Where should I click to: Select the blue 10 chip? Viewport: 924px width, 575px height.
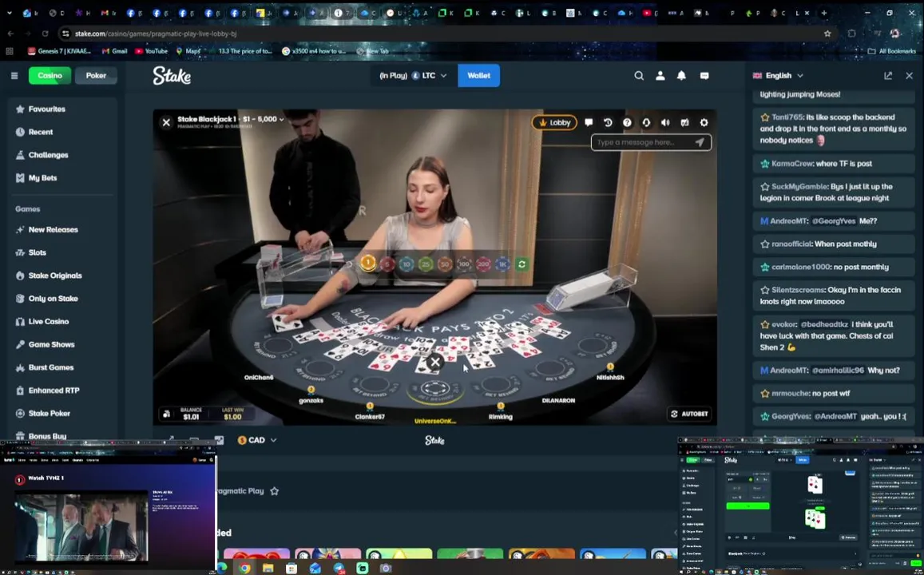point(406,264)
